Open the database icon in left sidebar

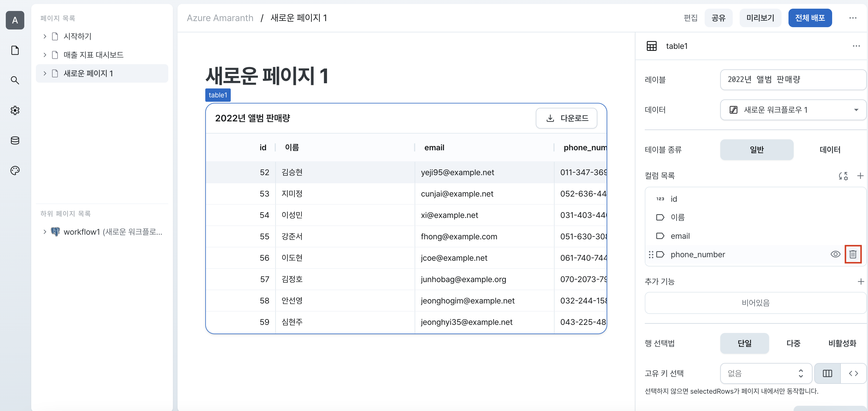coord(15,140)
